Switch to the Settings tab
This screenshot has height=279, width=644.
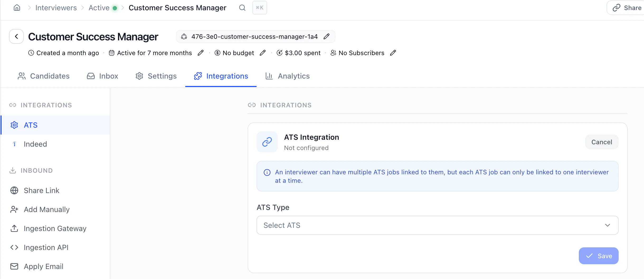(x=156, y=76)
